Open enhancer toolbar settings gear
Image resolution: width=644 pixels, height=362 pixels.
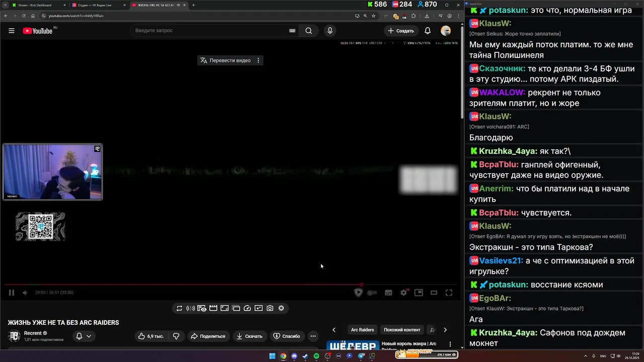pos(281,308)
